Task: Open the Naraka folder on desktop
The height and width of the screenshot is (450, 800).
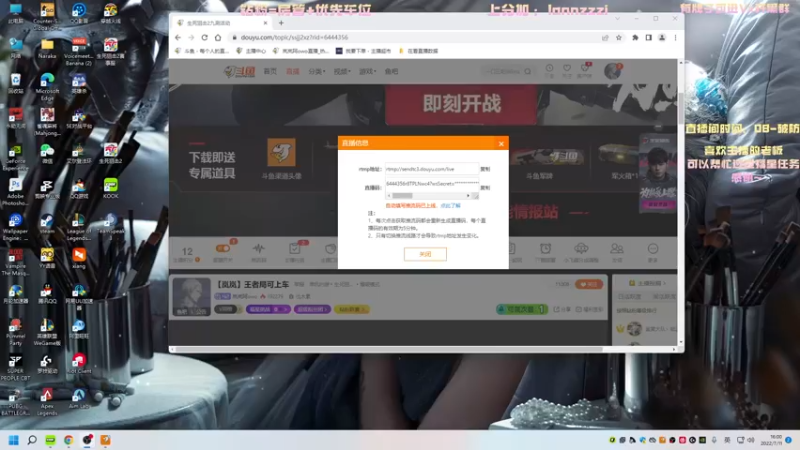Action: [47, 48]
